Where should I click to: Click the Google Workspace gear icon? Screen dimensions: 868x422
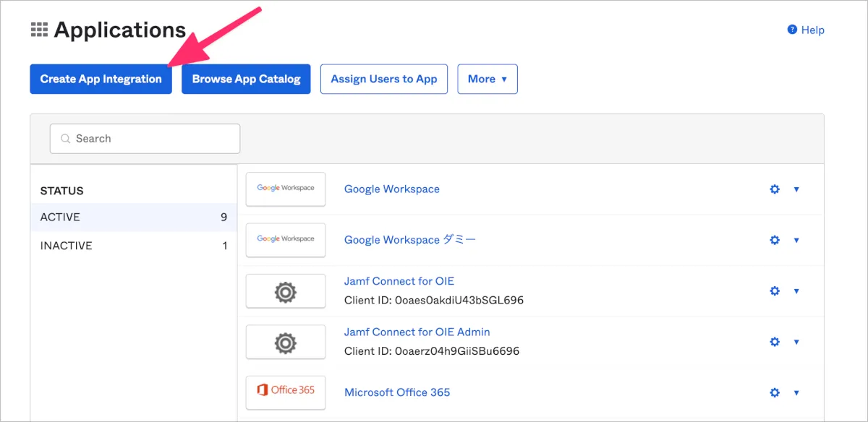pyautogui.click(x=775, y=189)
